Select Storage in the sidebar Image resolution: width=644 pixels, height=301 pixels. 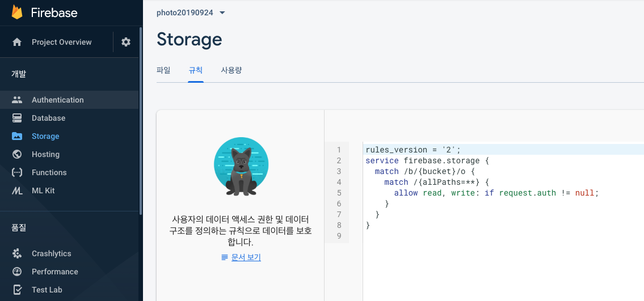69,136
